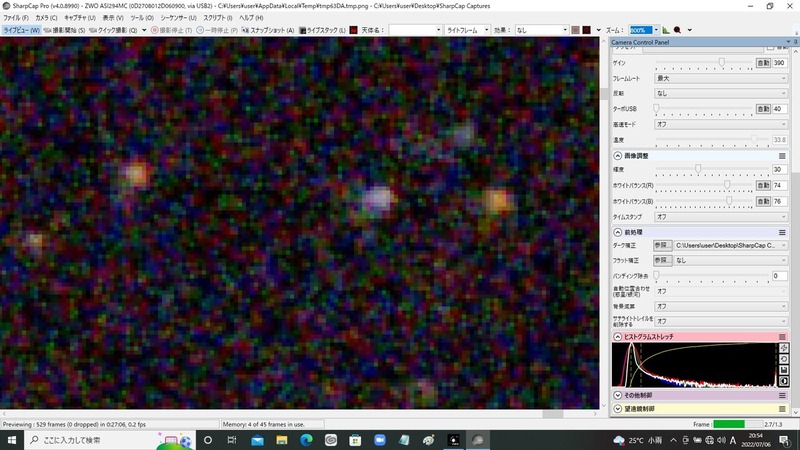Click the red icon next to ライブスタック
800x450 pixels.
tap(353, 30)
